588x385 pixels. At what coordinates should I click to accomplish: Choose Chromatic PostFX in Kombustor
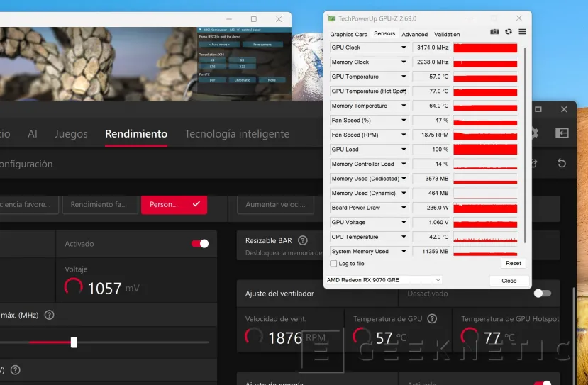pyautogui.click(x=243, y=80)
